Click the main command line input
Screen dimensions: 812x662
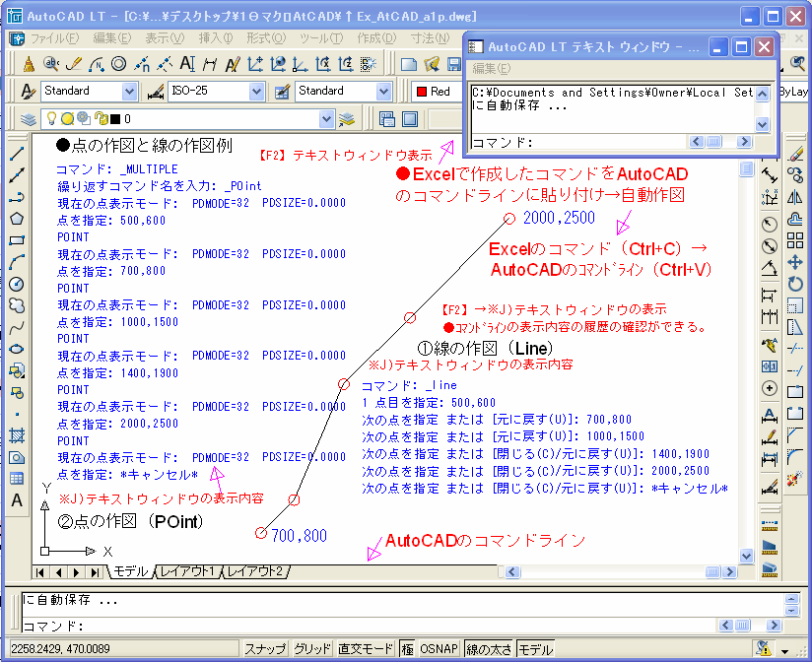coord(368,626)
